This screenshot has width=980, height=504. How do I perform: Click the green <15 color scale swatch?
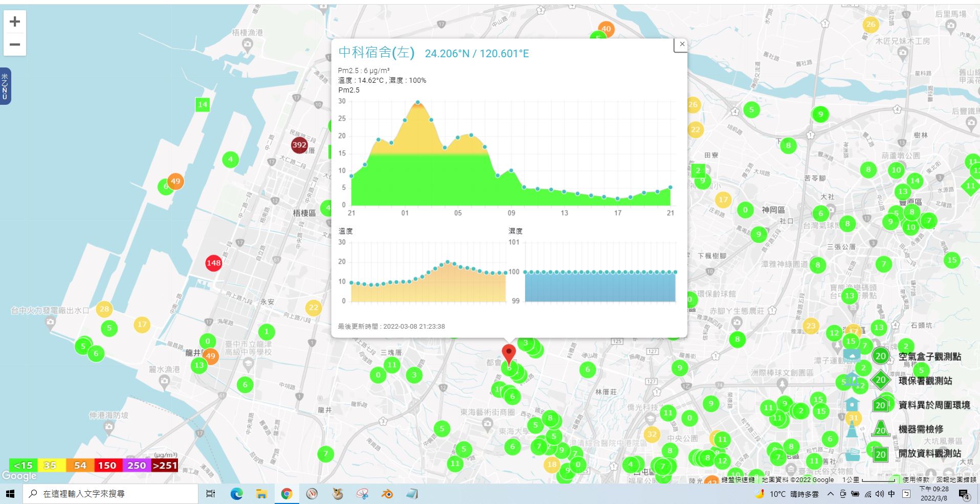(23, 465)
